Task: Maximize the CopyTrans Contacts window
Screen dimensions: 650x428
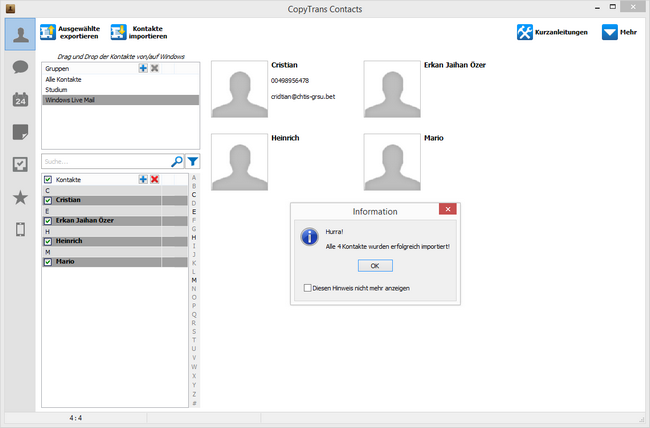Action: point(613,7)
